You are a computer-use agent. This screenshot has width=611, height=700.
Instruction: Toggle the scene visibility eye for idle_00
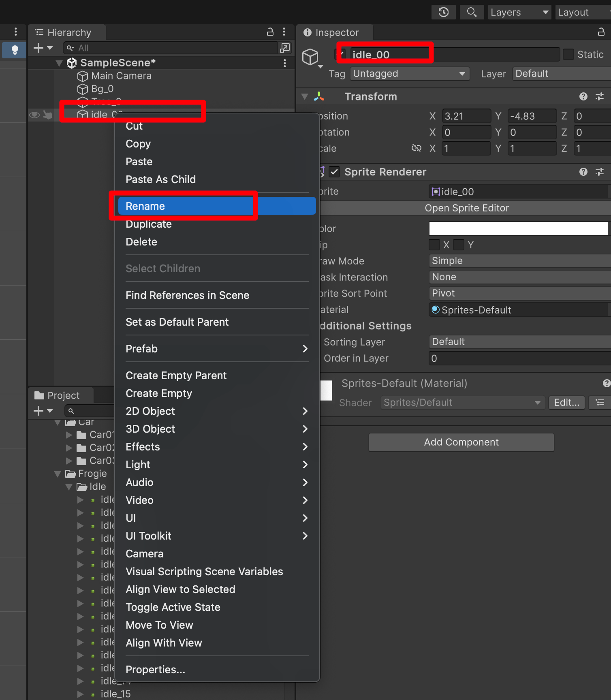point(34,115)
